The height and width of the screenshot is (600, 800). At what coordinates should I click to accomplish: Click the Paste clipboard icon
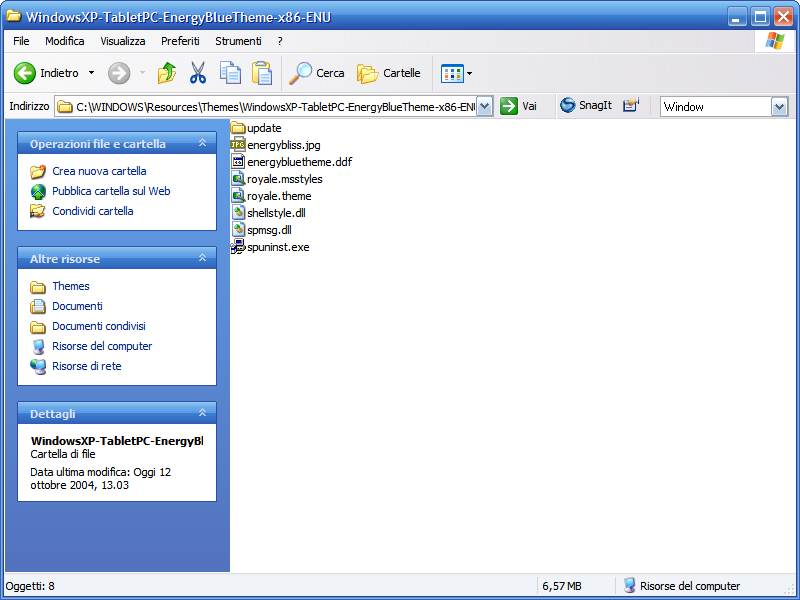tap(262, 73)
